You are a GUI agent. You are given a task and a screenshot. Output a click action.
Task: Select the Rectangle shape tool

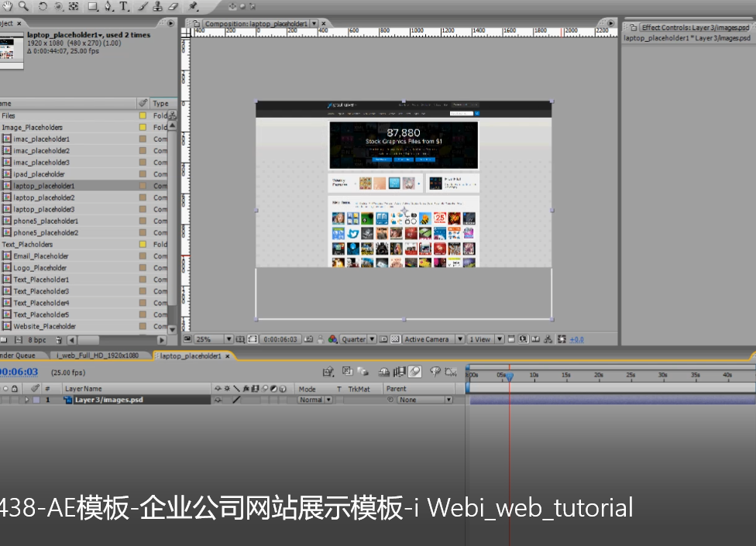93,6
